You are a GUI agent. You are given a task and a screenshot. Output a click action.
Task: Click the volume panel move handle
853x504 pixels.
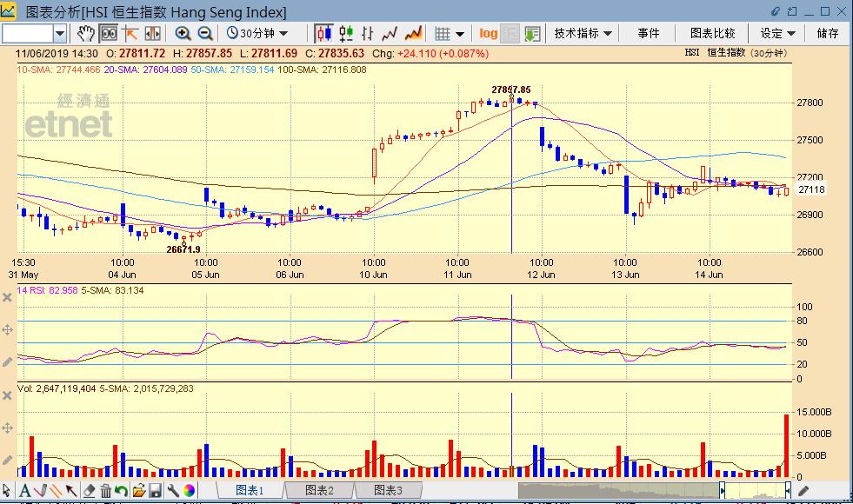point(7,428)
